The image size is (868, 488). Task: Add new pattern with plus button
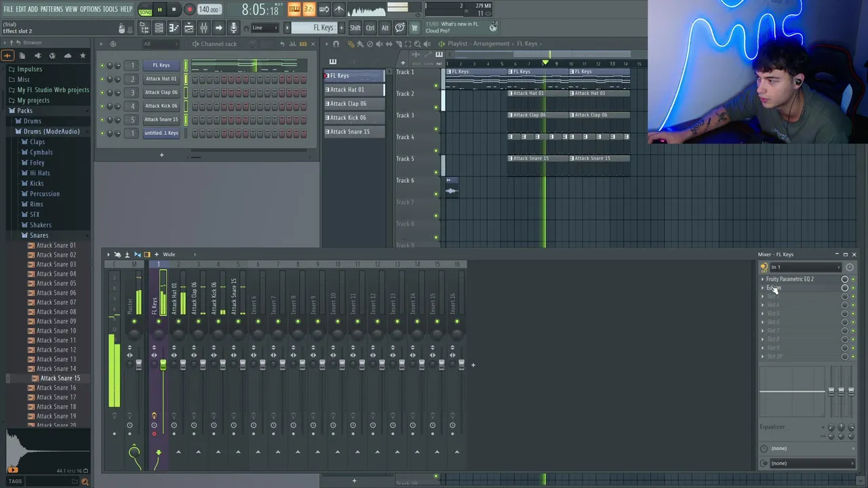point(341,28)
